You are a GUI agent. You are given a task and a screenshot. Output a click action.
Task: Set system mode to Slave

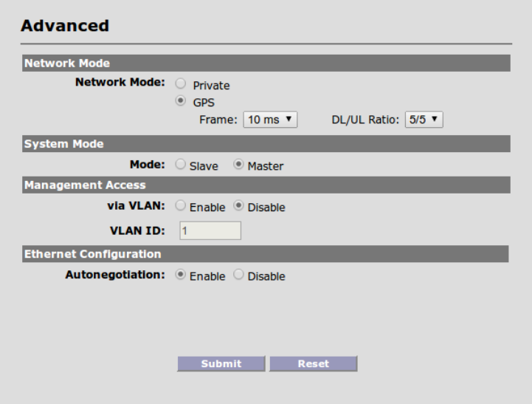pos(181,166)
